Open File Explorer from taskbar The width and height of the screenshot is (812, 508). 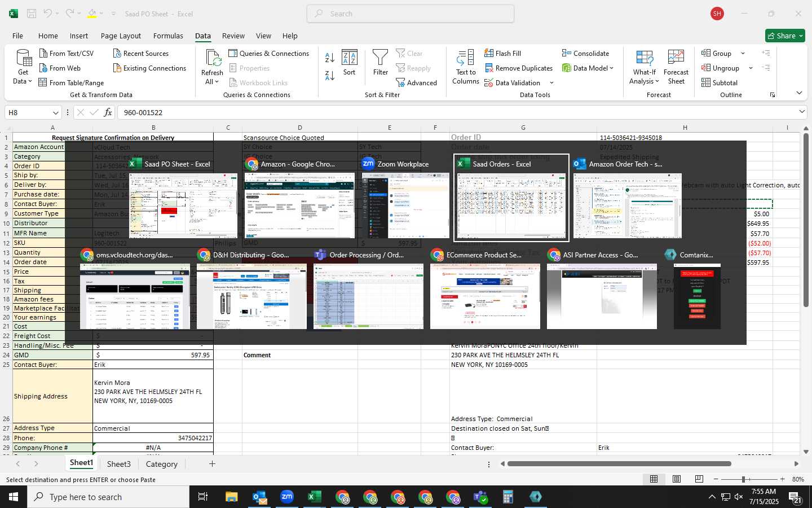[x=232, y=497]
